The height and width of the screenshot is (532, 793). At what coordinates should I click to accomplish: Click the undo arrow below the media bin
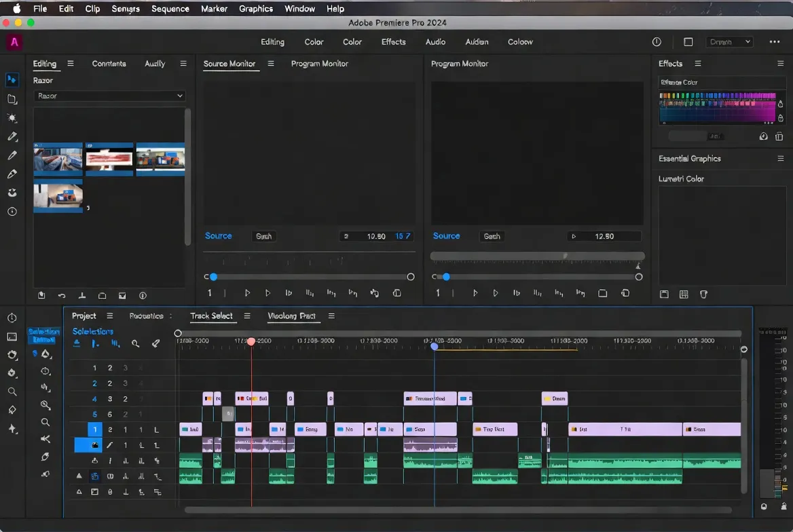tap(62, 295)
